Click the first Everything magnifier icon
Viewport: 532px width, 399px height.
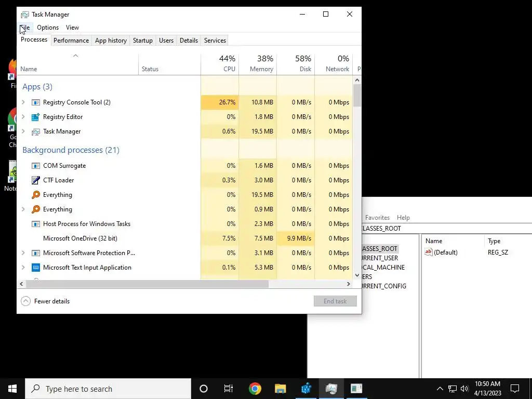click(x=36, y=195)
